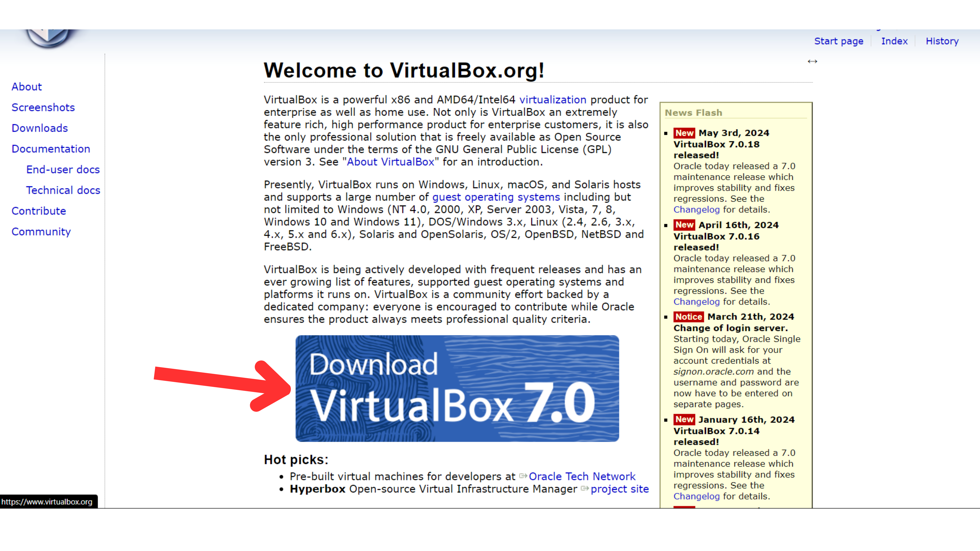The width and height of the screenshot is (980, 551).
Task: Click the Downloads sidebar icon
Action: pos(39,128)
